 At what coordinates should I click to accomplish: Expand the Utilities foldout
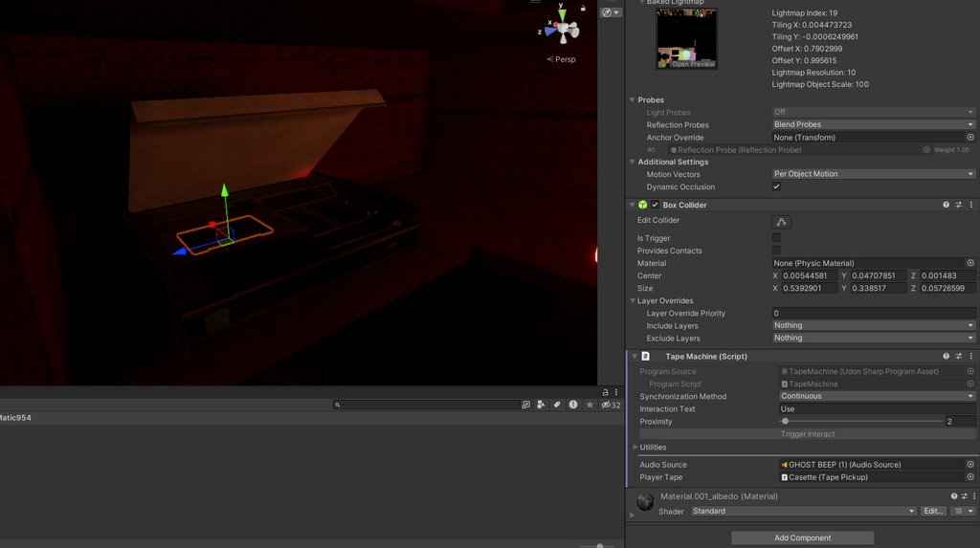[x=635, y=448]
